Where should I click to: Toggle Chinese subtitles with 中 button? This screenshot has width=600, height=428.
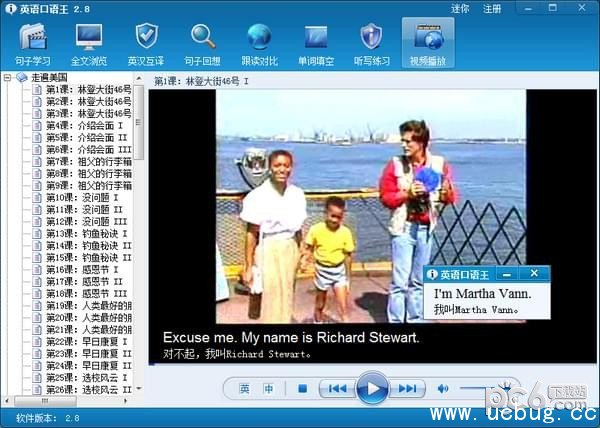click(268, 388)
